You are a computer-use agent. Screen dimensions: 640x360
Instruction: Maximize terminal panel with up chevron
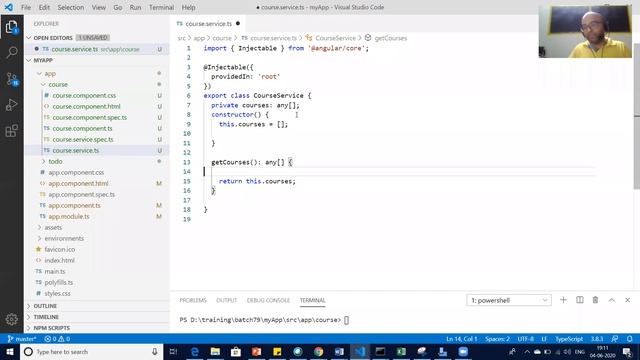click(x=611, y=300)
